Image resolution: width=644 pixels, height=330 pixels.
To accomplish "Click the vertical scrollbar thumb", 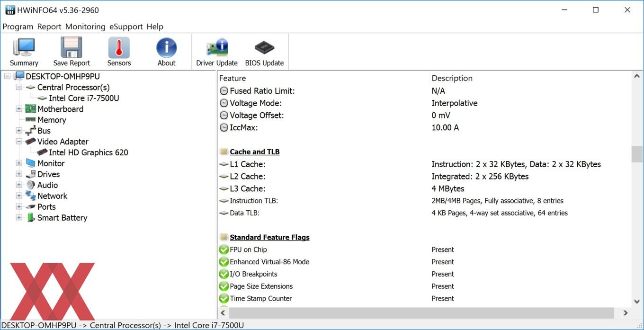I will (x=637, y=154).
